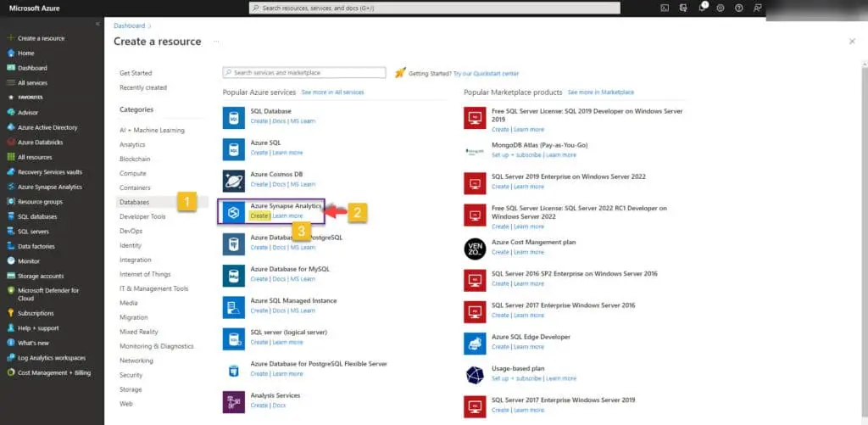Close the Create a resource blade

[x=852, y=42]
